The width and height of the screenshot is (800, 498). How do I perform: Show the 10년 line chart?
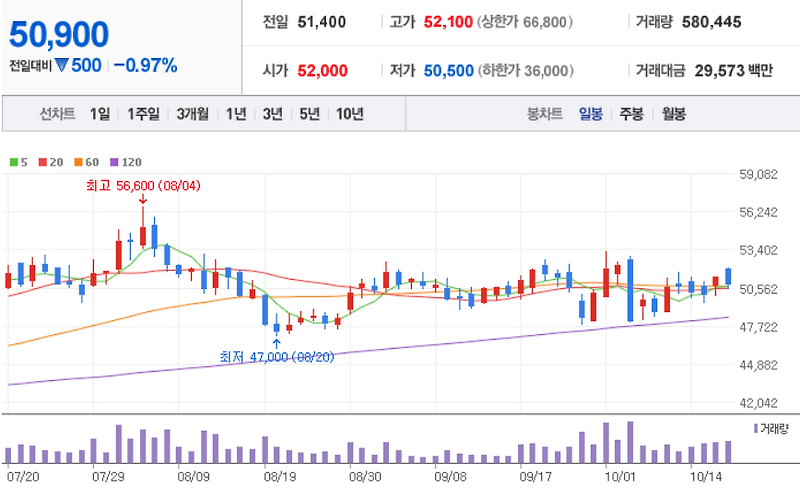coord(349,113)
